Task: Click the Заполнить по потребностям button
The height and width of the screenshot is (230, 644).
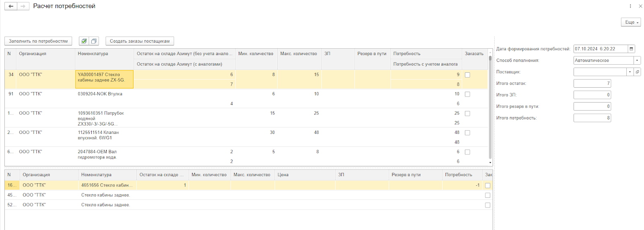Action: (x=38, y=41)
